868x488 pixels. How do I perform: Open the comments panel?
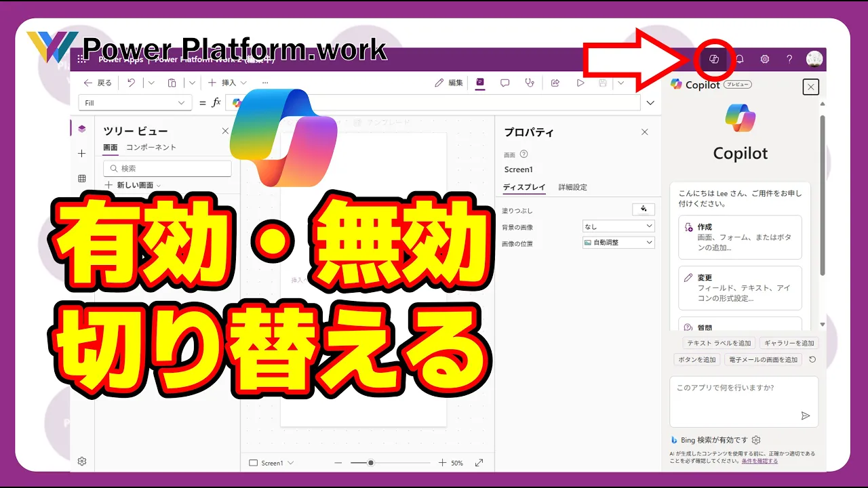(x=505, y=83)
